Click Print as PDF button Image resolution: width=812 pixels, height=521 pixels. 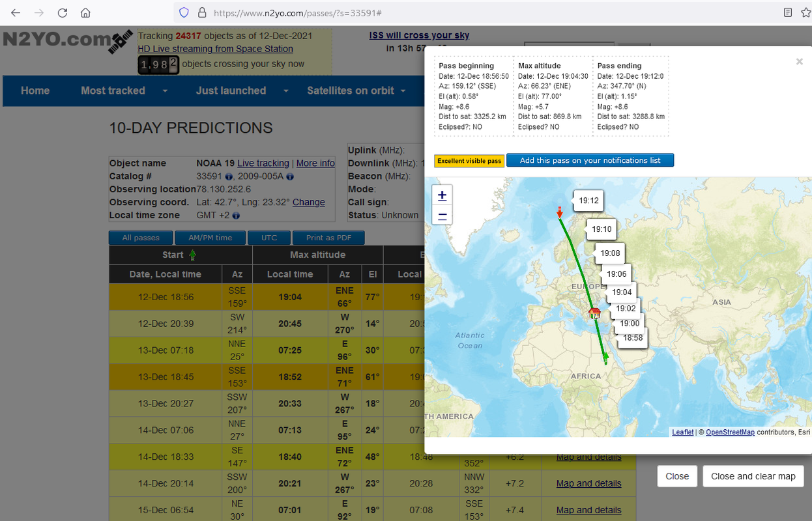pyautogui.click(x=328, y=238)
